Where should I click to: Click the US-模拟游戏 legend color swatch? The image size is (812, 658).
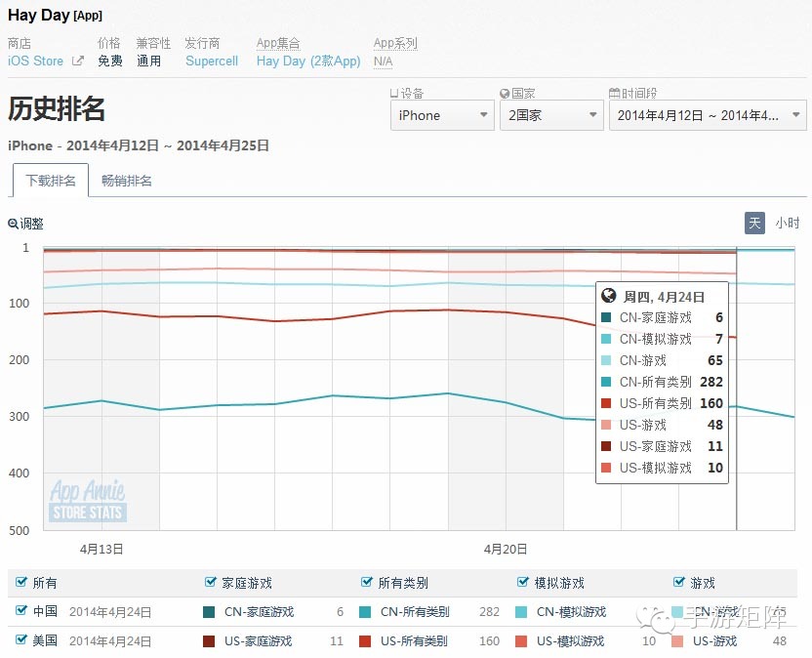521,640
